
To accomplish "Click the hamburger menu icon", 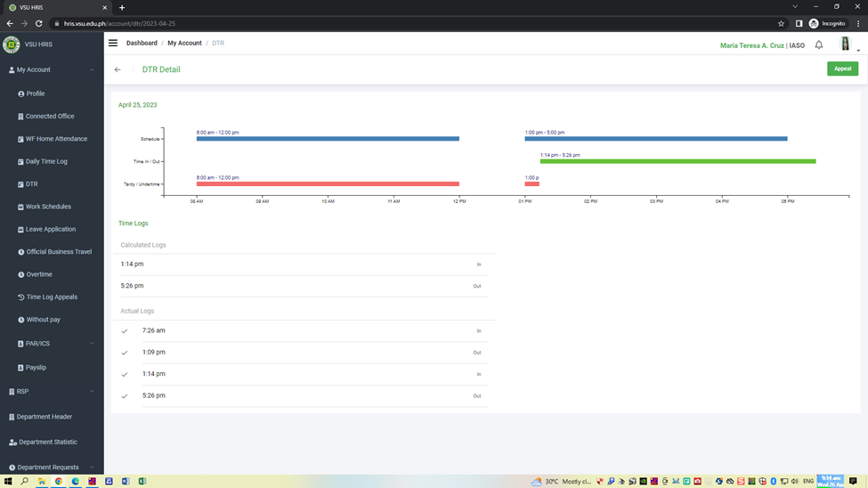I will tap(113, 43).
